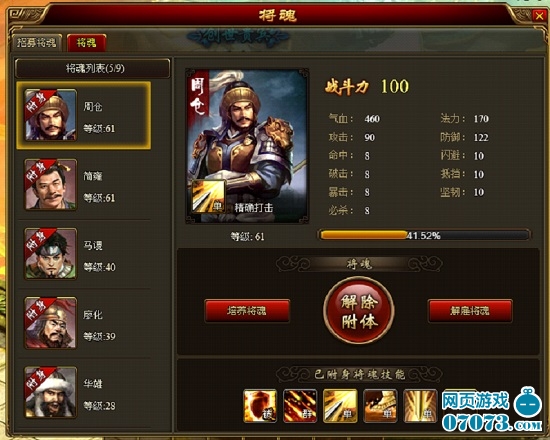
Task: Pick Liao Hua (廖化) soul portrait
Action: tap(51, 323)
